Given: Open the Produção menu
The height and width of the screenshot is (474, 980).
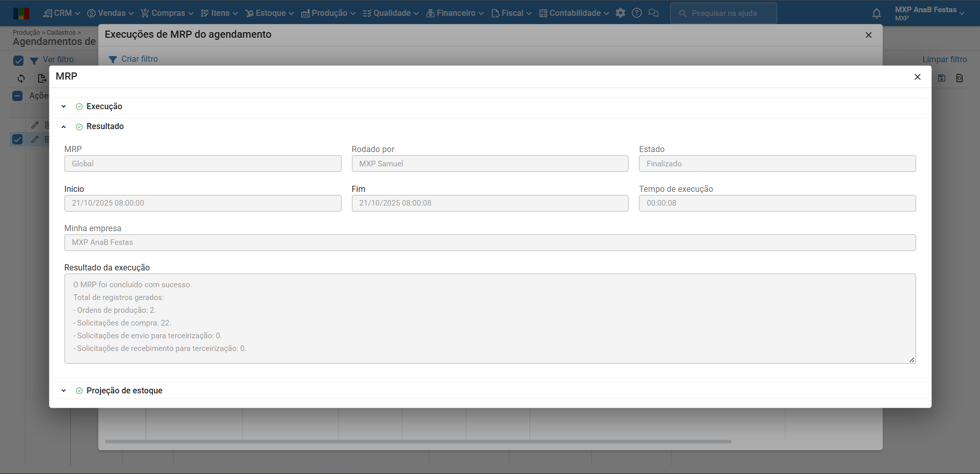Looking at the screenshot, I should click(328, 13).
